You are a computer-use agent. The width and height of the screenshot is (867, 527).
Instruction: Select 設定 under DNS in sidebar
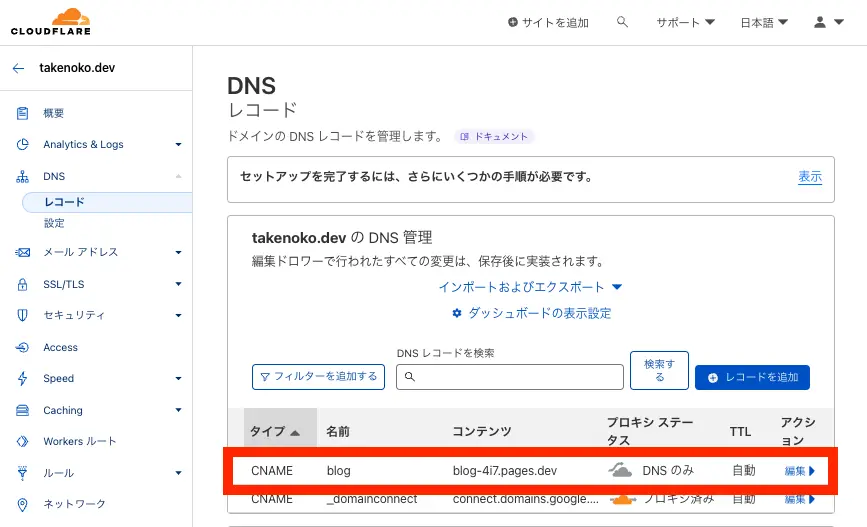[x=54, y=223]
